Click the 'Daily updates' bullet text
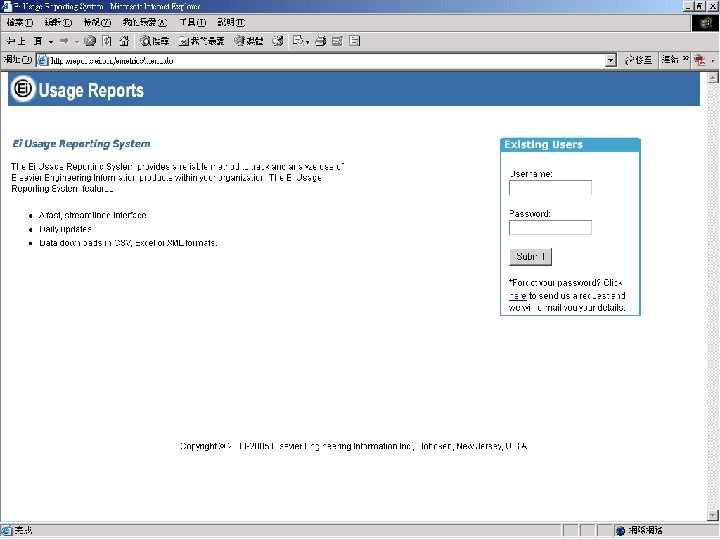Image resolution: width=720 pixels, height=540 pixels. coord(65,229)
